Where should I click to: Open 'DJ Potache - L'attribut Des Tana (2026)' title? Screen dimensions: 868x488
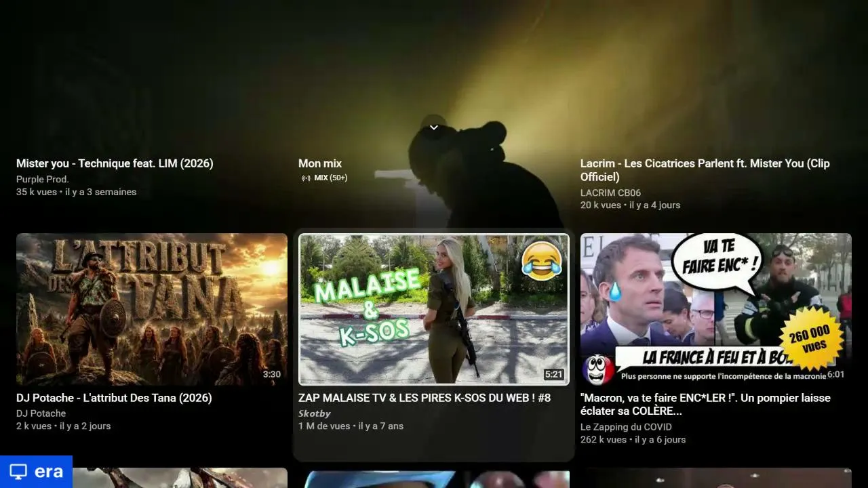(x=114, y=398)
